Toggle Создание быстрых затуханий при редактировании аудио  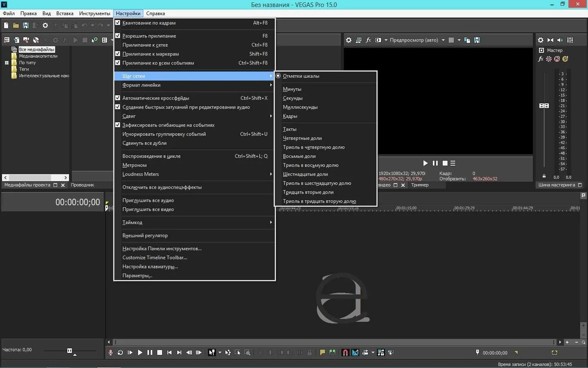[194, 107]
